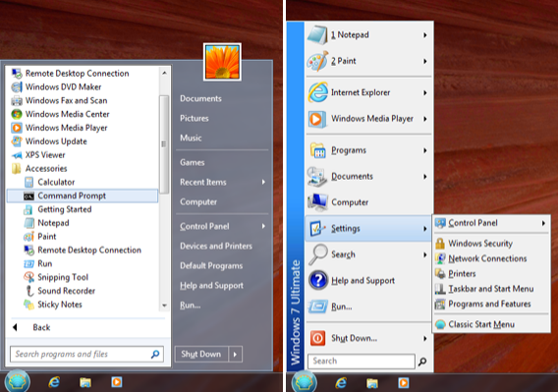The image size is (558, 392).
Task: Click scrollbar down arrow in programs list
Action: tap(164, 306)
